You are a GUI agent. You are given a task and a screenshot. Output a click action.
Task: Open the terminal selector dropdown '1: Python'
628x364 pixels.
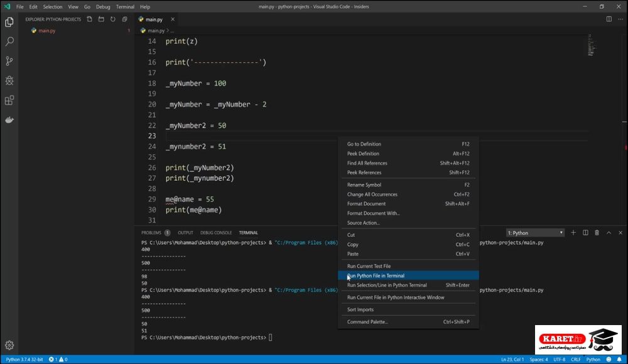[535, 233]
